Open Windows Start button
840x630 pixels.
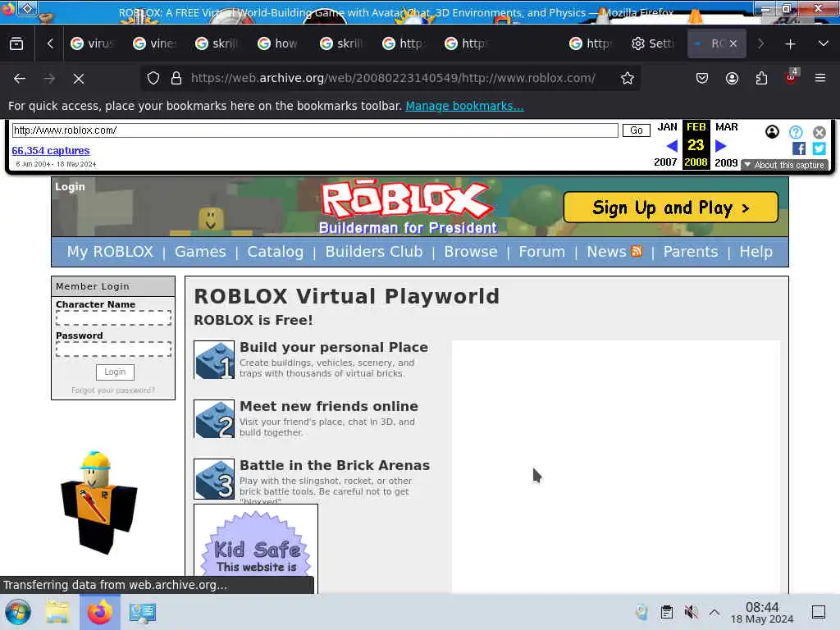(x=18, y=612)
